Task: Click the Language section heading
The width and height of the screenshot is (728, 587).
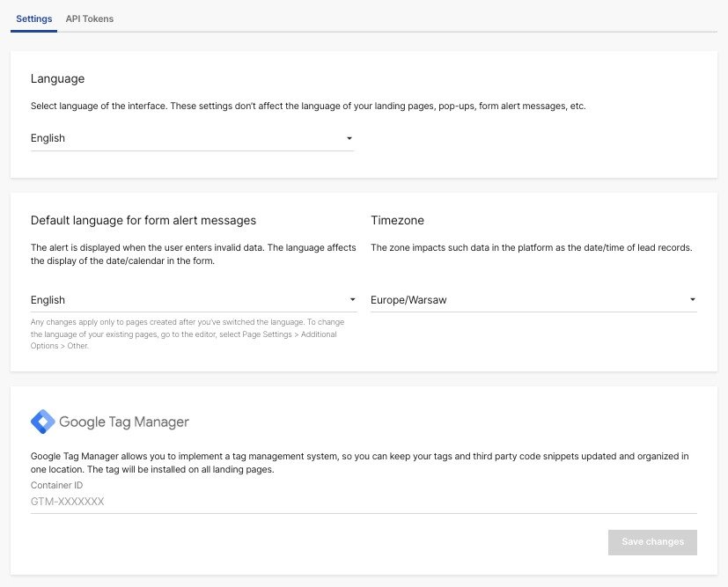Action: (x=57, y=78)
